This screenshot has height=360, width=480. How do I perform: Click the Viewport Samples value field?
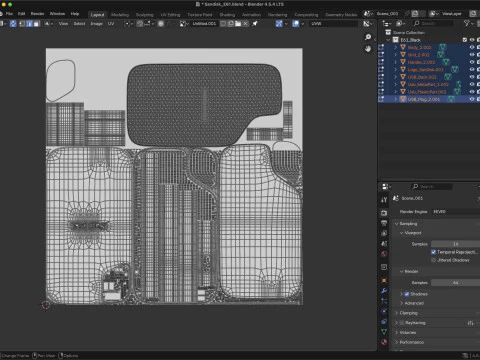click(455, 244)
